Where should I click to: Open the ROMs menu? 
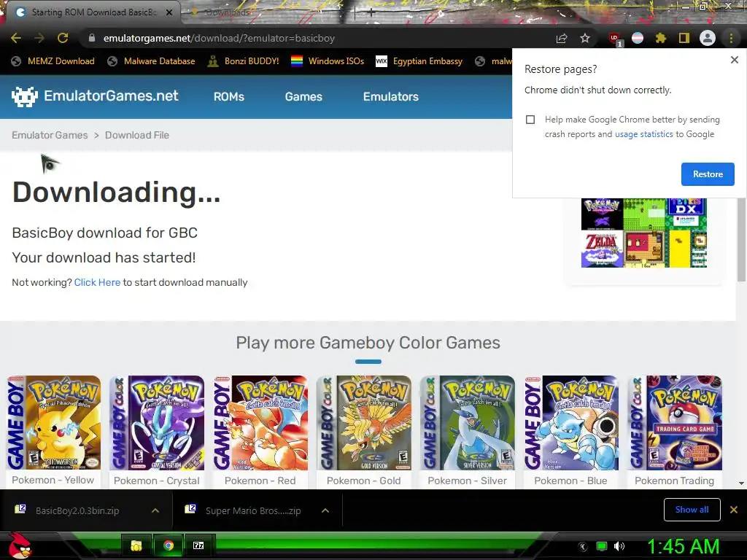click(x=228, y=97)
